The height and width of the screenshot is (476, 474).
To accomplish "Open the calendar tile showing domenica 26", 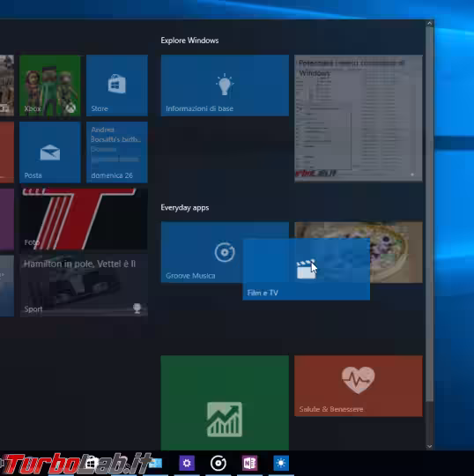I will 117,152.
